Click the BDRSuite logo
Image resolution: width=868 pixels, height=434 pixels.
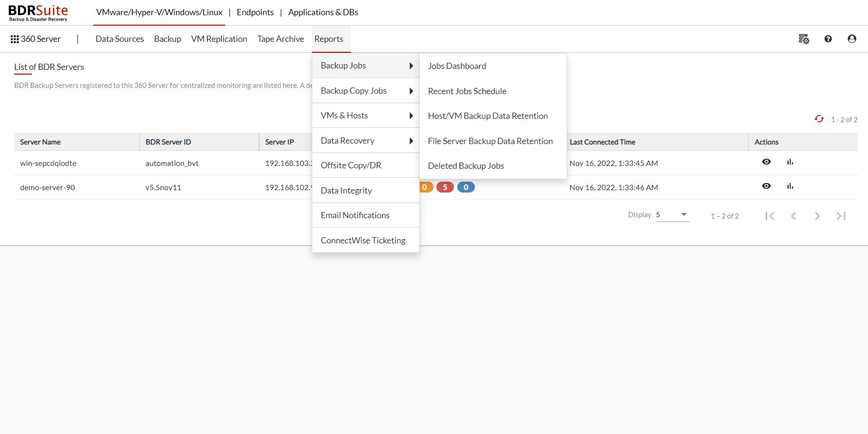tap(38, 13)
